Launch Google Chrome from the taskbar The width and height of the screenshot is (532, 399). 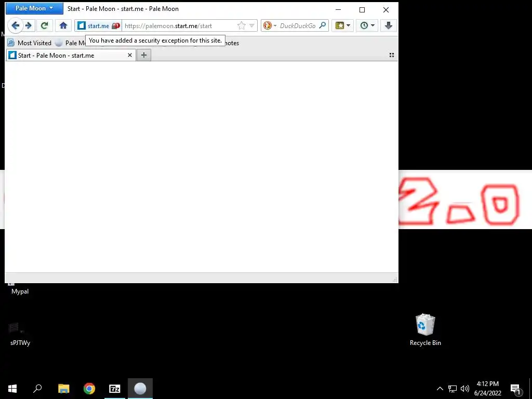pos(89,389)
